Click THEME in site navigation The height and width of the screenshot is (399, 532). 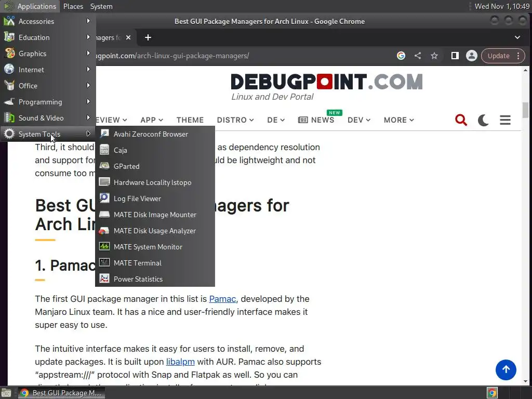coord(190,120)
